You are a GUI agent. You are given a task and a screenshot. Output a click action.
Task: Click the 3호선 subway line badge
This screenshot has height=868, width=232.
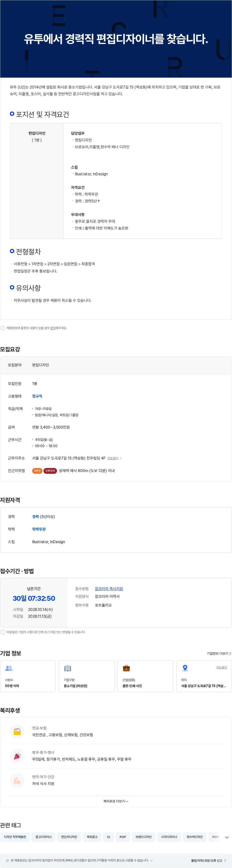(x=37, y=471)
